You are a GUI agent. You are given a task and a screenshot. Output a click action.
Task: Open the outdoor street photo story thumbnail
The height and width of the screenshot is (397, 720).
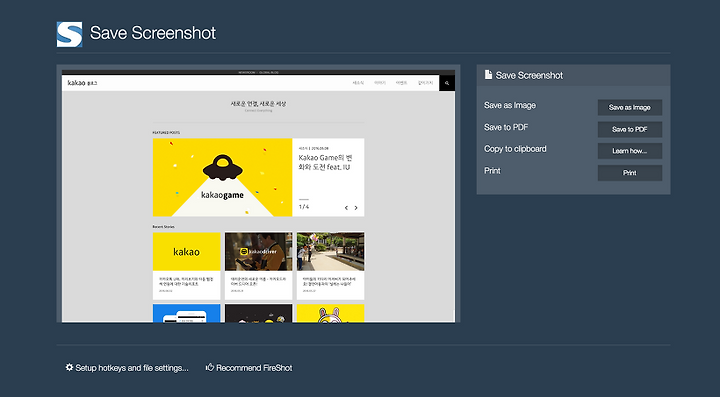pyautogui.click(x=331, y=252)
